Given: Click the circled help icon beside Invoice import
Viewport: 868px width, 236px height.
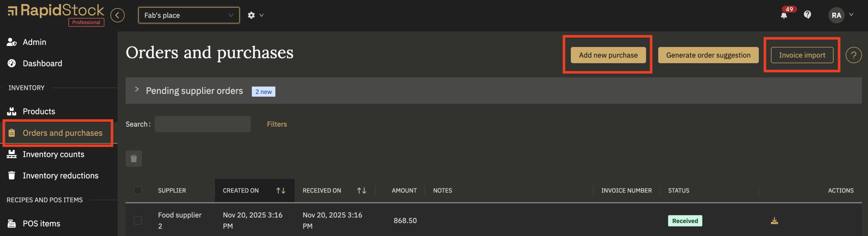Looking at the screenshot, I should [x=853, y=55].
